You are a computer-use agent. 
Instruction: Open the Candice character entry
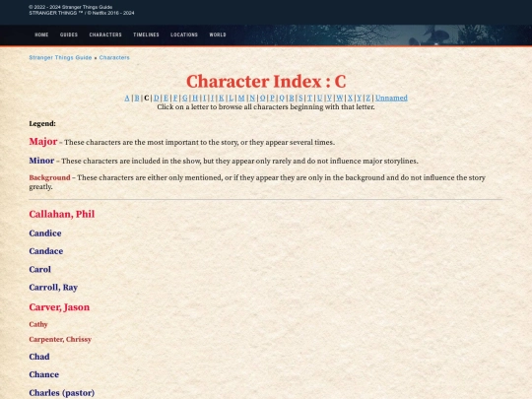tap(45, 233)
